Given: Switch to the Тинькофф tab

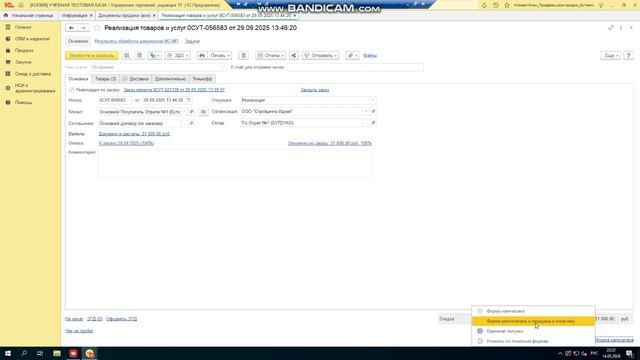Looking at the screenshot, I should (x=202, y=79).
